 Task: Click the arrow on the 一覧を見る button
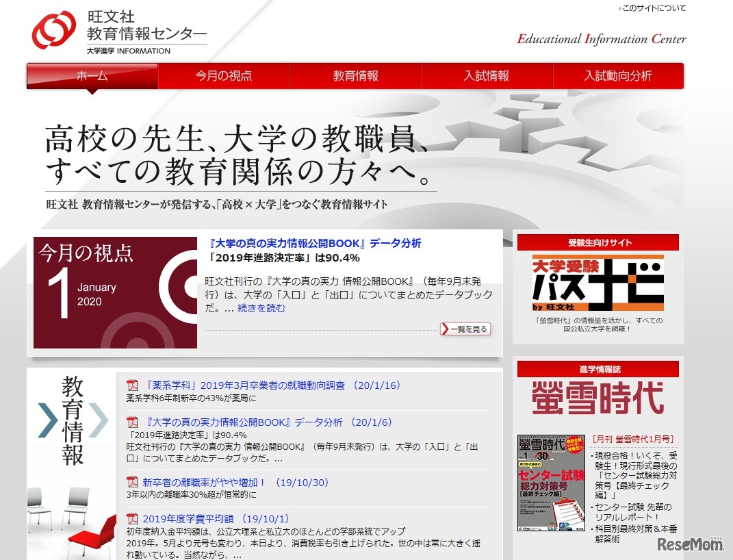click(x=446, y=329)
